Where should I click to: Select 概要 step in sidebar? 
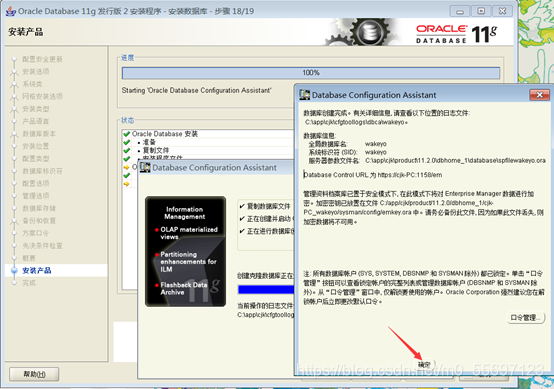tap(29, 258)
